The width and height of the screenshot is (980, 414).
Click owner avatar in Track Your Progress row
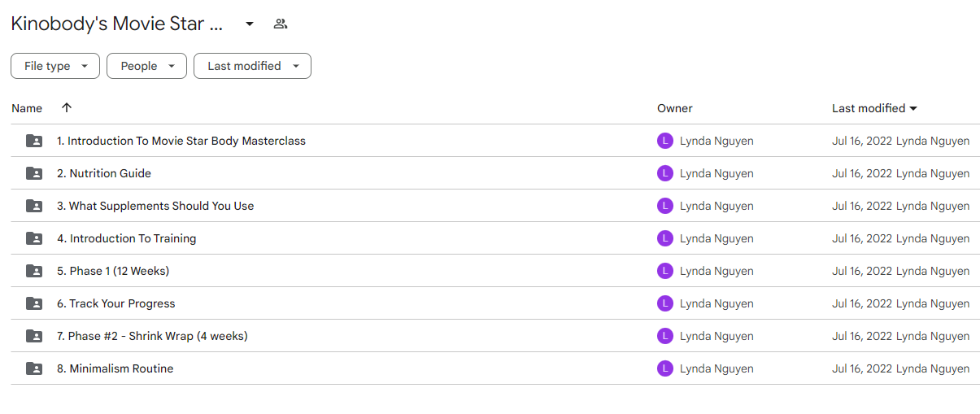point(665,303)
